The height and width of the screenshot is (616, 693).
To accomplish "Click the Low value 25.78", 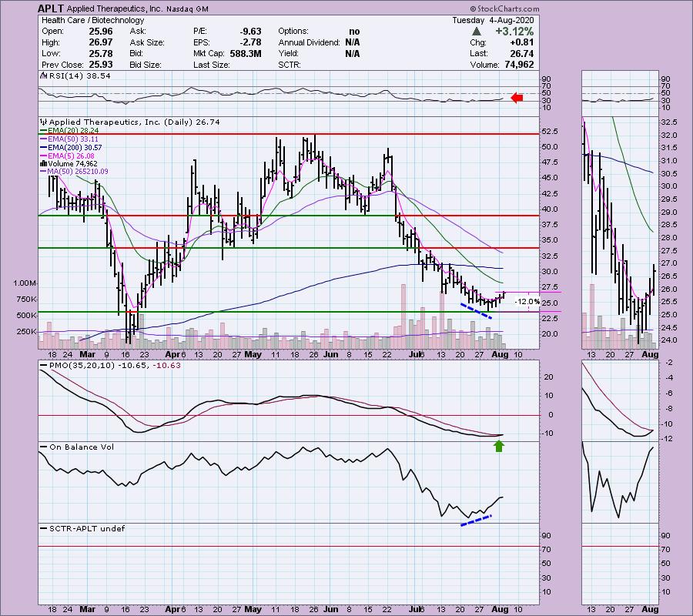I will click(x=101, y=53).
